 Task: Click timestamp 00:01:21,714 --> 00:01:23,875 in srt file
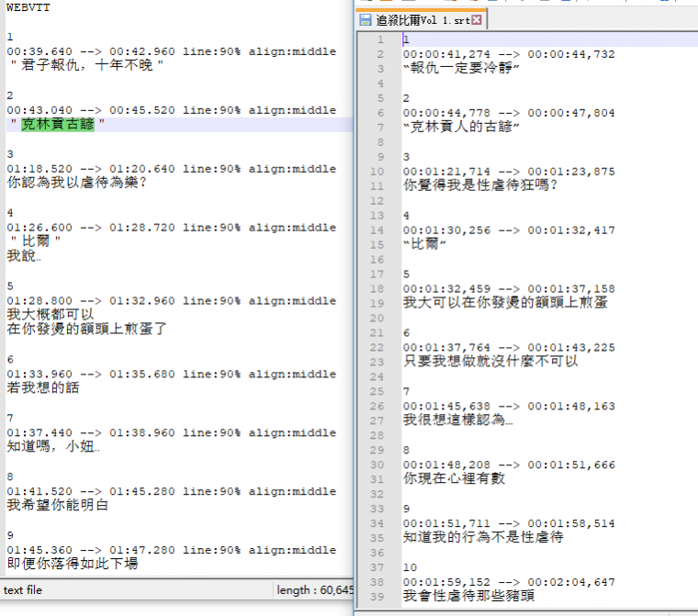[509, 172]
